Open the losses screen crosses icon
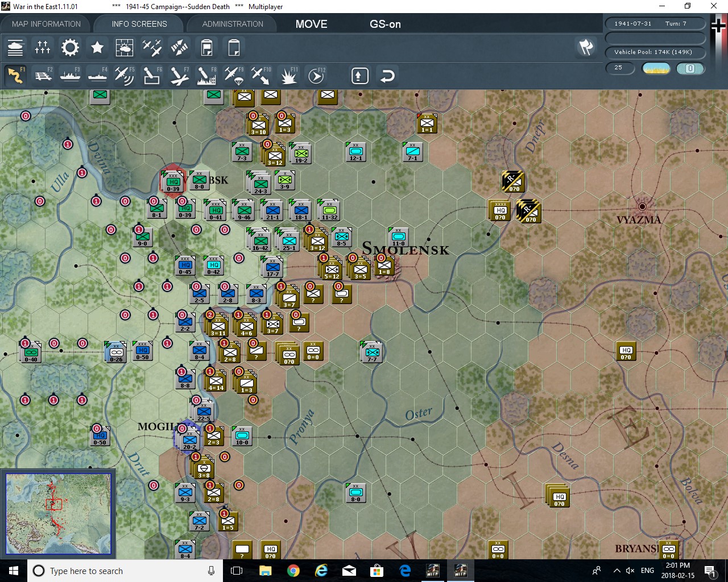This screenshot has width=728, height=582. [43, 48]
